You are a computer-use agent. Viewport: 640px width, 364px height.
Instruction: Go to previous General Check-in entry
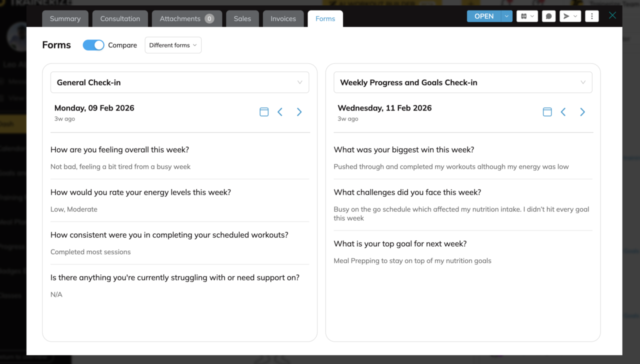tap(280, 112)
